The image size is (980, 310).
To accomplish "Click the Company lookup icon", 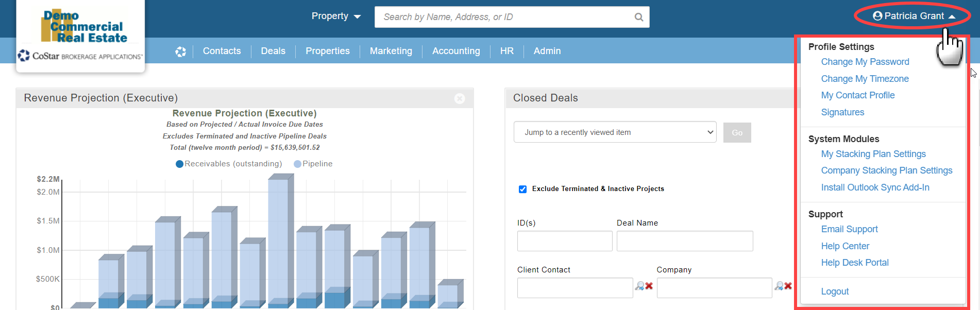I will coord(779,286).
